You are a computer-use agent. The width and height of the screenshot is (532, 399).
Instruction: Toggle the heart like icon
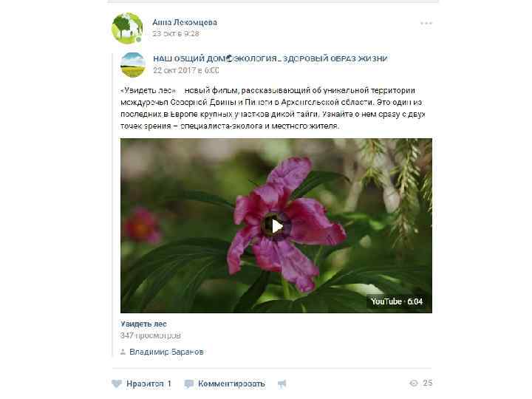pyautogui.click(x=117, y=383)
